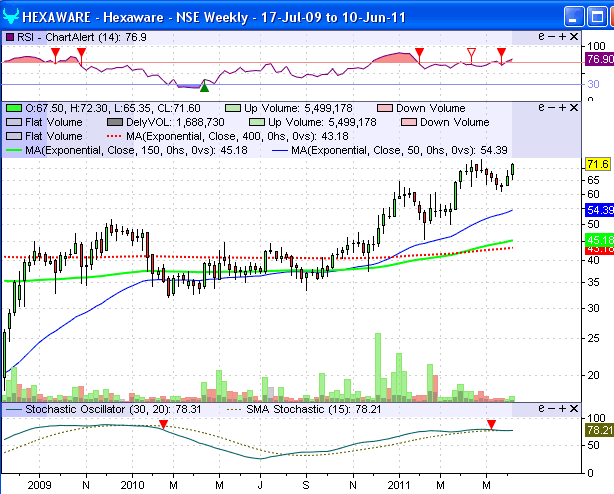
Task: Click 'MA(Exponential, Close, 400, 0hs, 0vs): 43.18'
Action: [237, 136]
